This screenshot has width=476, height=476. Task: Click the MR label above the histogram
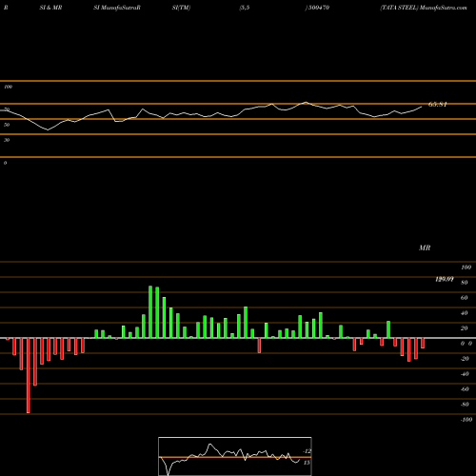(425, 248)
